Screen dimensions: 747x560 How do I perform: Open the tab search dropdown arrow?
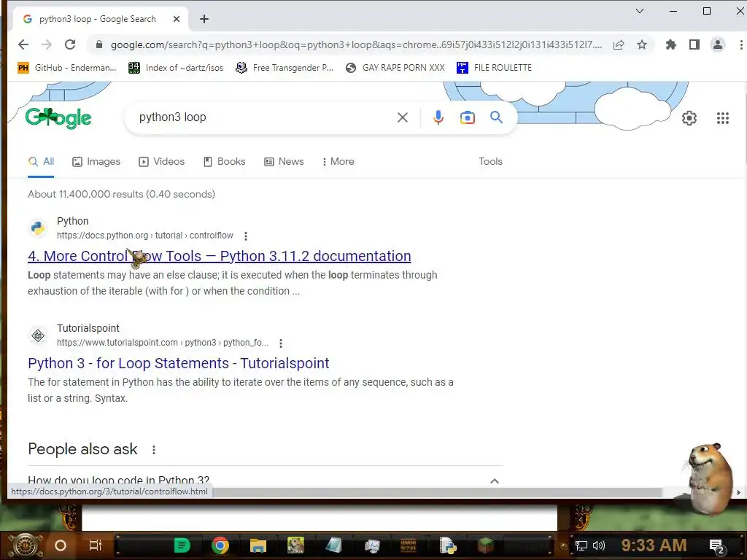639,11
